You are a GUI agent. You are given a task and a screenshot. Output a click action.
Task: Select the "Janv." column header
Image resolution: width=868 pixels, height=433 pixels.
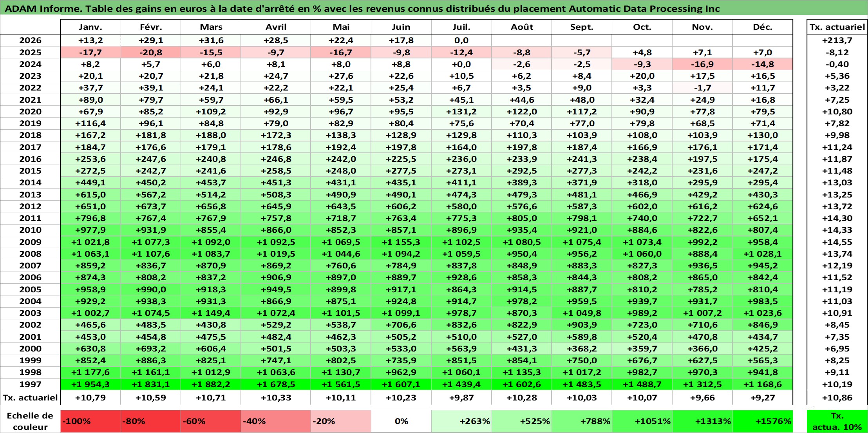pos(90,27)
